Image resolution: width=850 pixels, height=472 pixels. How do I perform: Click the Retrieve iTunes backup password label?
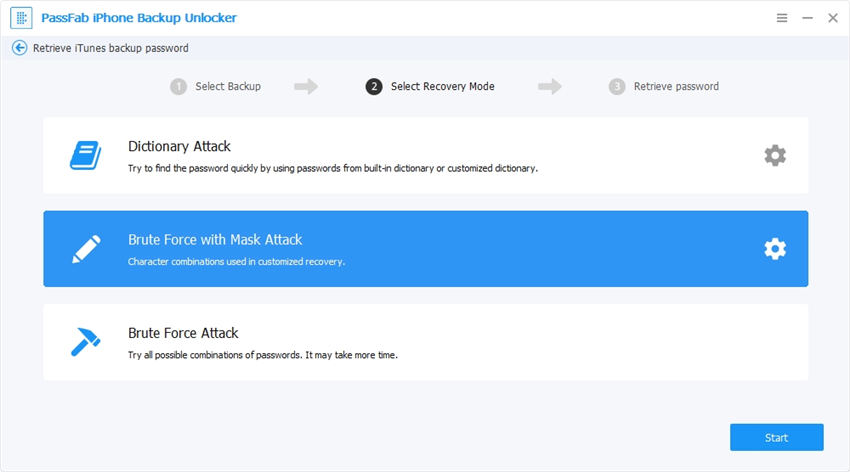tap(110, 48)
